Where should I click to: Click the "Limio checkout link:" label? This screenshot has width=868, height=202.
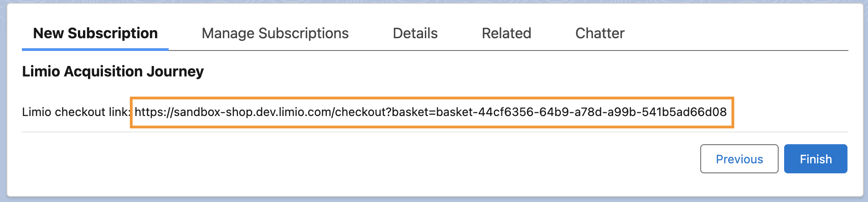[x=76, y=112]
